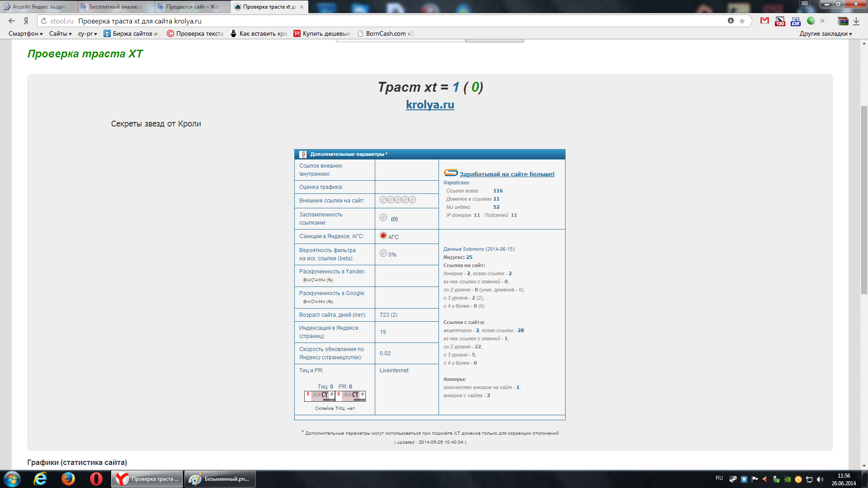Go back with the browser arrow
Image resolution: width=868 pixels, height=488 pixels.
12,21
